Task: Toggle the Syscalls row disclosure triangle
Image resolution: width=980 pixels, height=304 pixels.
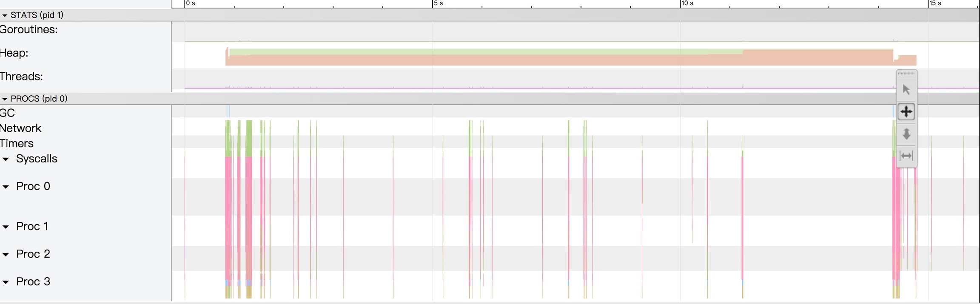Action: [x=6, y=159]
